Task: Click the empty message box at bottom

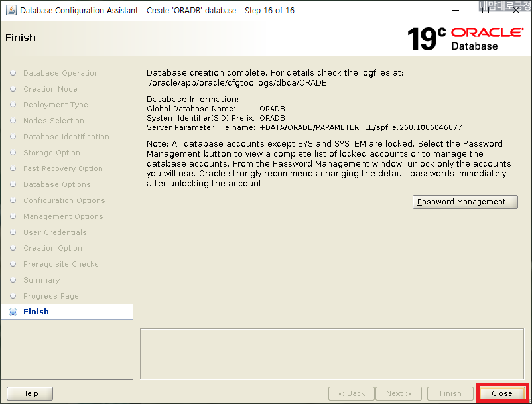Action: [x=332, y=354]
